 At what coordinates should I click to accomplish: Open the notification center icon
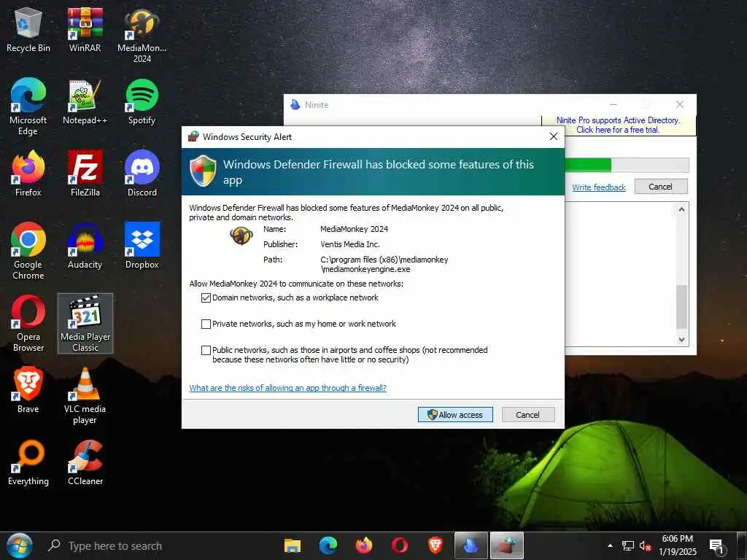(x=716, y=545)
